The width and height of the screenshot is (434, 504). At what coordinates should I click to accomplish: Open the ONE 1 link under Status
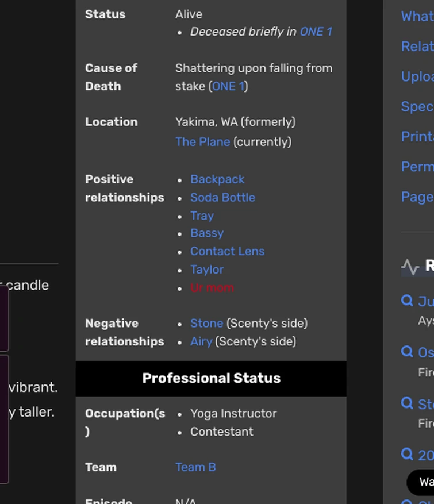315,32
